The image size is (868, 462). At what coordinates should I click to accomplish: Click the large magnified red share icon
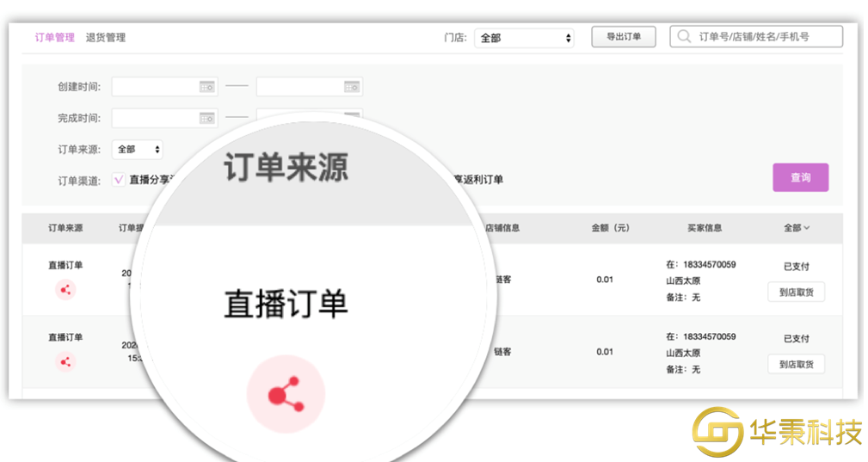click(x=286, y=395)
